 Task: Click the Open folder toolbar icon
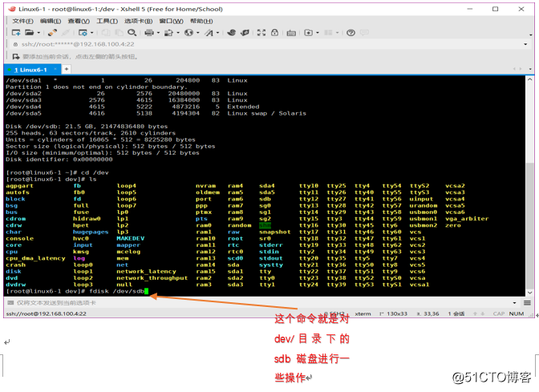30,33
